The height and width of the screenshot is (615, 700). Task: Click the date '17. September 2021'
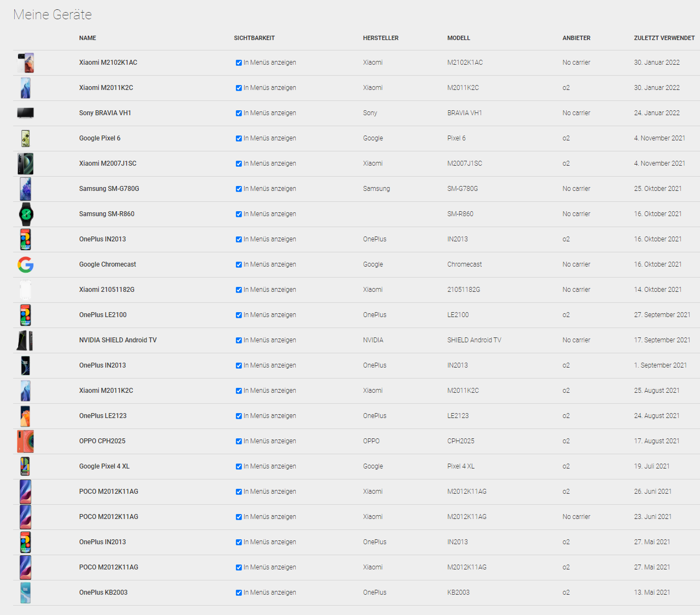662,340
